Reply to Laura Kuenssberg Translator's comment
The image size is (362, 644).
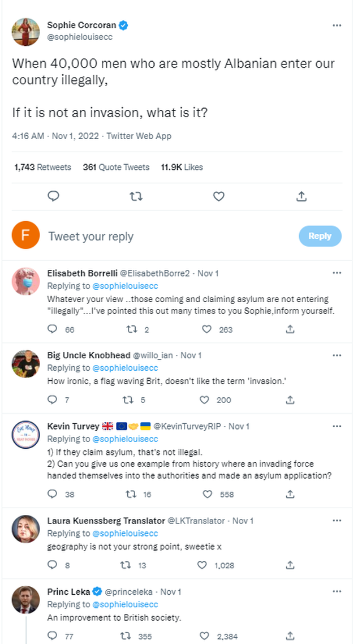click(53, 565)
